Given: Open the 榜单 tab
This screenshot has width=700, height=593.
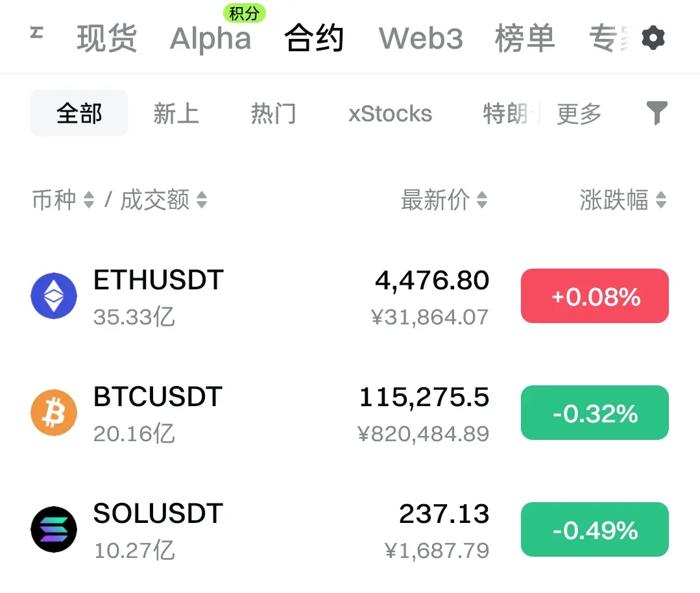Looking at the screenshot, I should click(525, 38).
